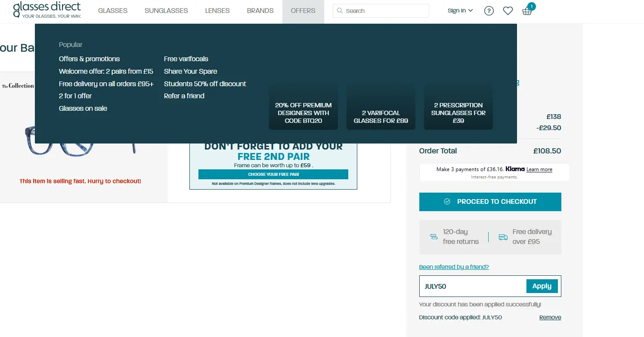
Task: Open the shopping basket icon
Action: click(527, 11)
